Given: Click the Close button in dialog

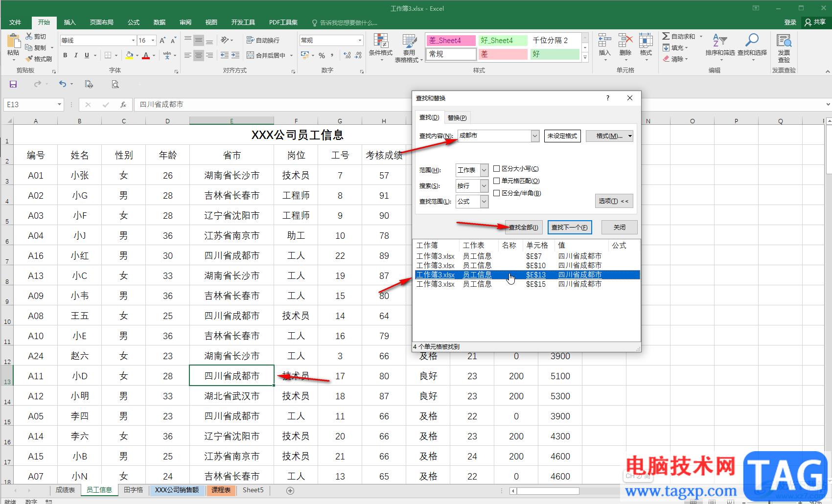Looking at the screenshot, I should (x=619, y=227).
